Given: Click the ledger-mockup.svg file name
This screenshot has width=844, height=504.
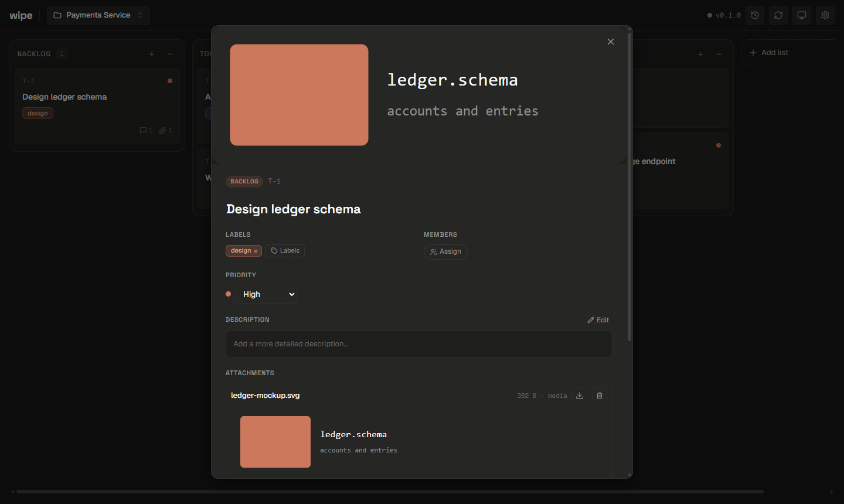Looking at the screenshot, I should [265, 396].
